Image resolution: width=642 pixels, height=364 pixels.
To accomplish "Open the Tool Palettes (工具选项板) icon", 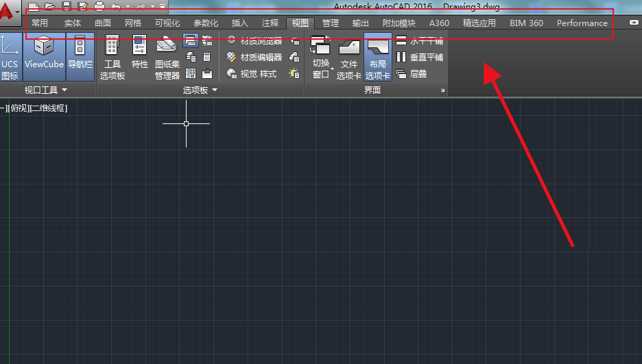I will 112,57.
